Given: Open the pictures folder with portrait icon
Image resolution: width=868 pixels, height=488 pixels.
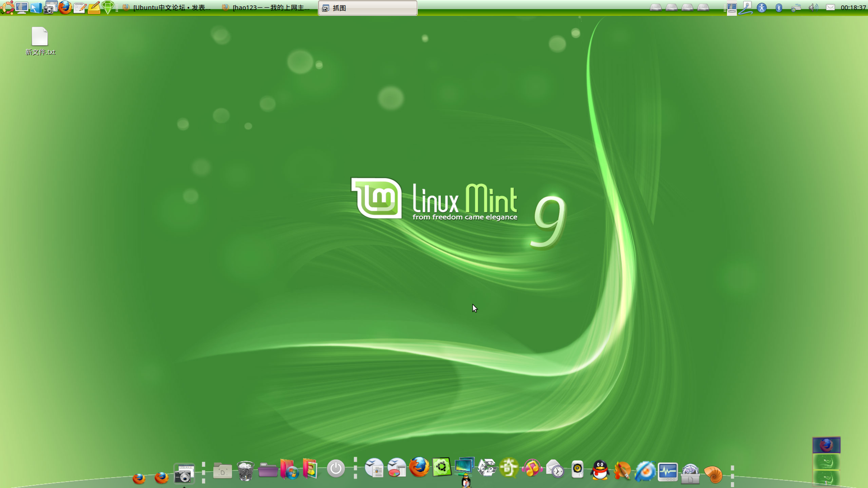Looking at the screenshot, I should (x=311, y=468).
